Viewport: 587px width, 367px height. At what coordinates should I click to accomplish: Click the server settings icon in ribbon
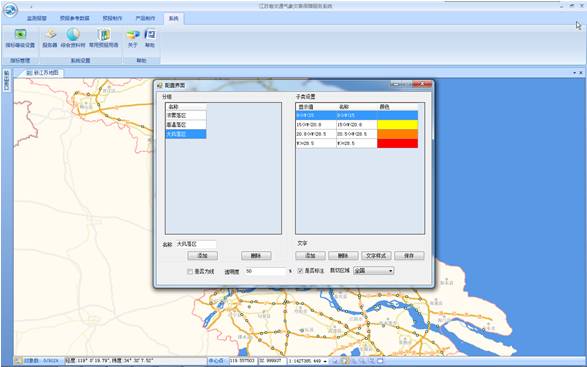click(x=50, y=38)
